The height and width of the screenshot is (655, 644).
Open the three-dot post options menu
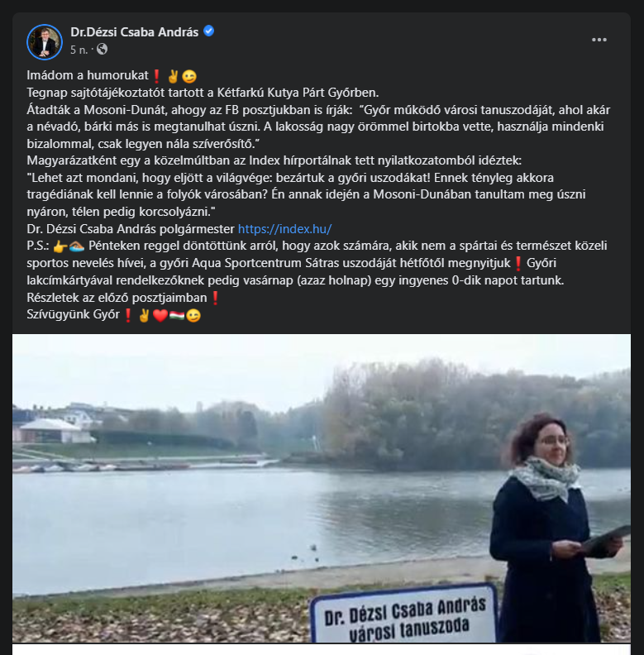(x=599, y=40)
